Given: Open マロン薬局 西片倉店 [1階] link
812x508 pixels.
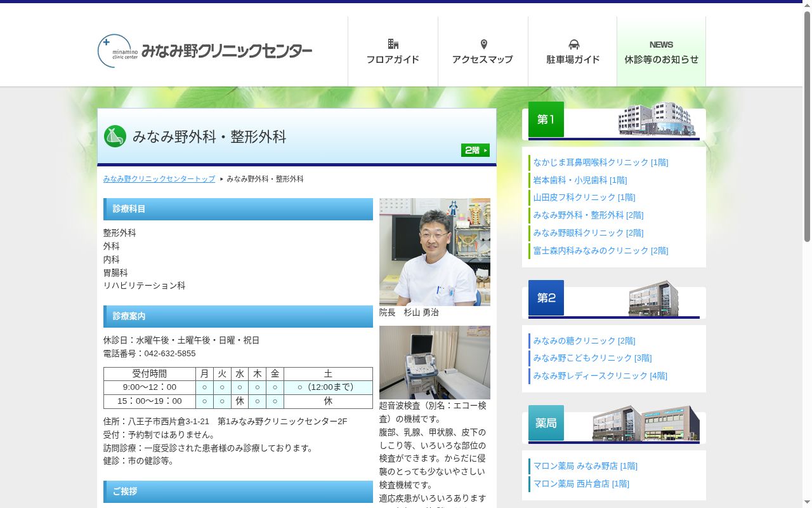Looking at the screenshot, I should click(x=581, y=484).
